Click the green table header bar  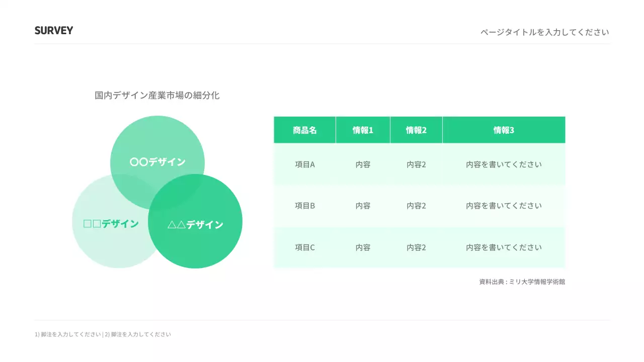pos(419,130)
